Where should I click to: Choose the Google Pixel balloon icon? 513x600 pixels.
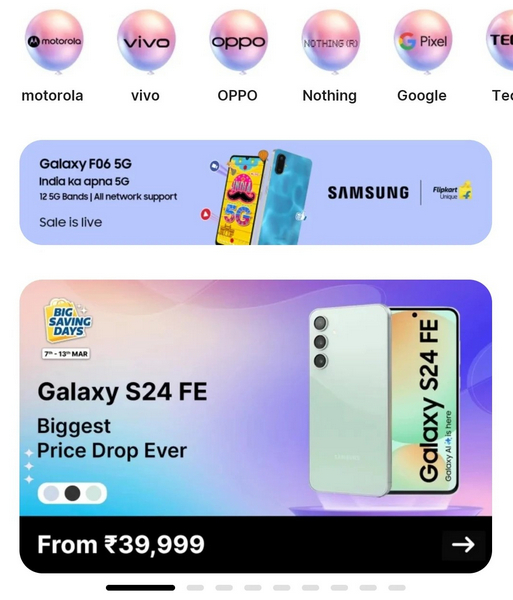point(423,41)
